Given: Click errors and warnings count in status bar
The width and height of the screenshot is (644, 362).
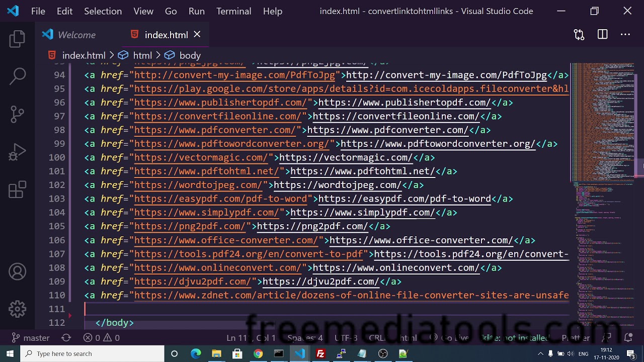Looking at the screenshot, I should [x=101, y=338].
